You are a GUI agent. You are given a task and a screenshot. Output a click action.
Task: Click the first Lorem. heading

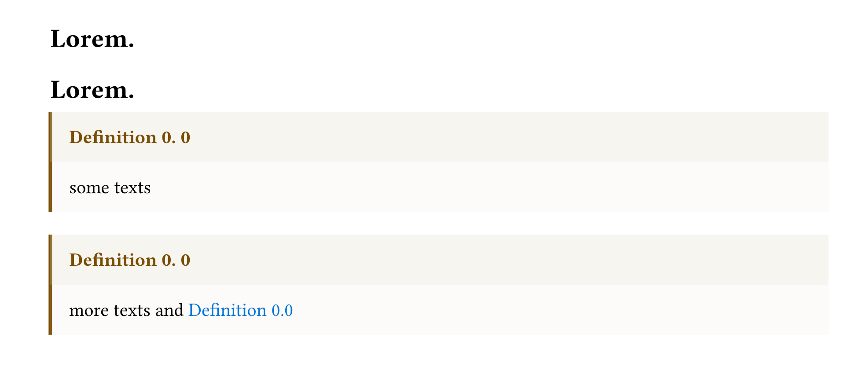pyautogui.click(x=92, y=39)
